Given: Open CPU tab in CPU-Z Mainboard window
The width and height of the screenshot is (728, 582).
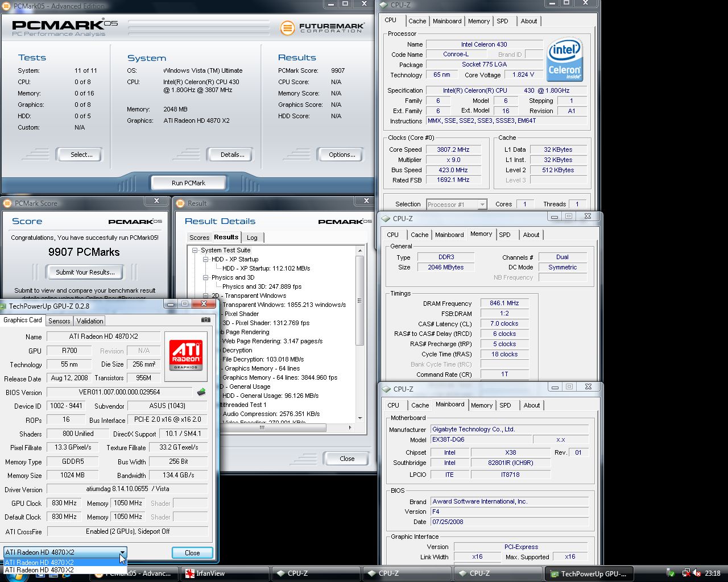Looking at the screenshot, I should click(393, 405).
